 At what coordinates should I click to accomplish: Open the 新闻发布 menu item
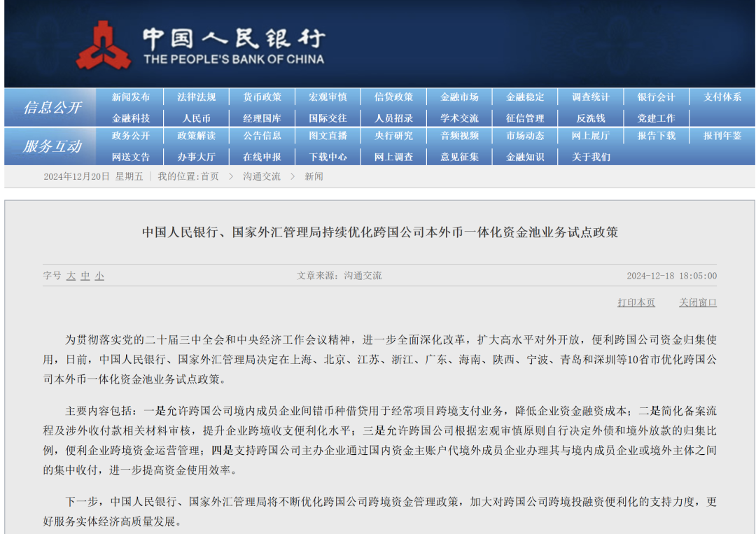[131, 97]
